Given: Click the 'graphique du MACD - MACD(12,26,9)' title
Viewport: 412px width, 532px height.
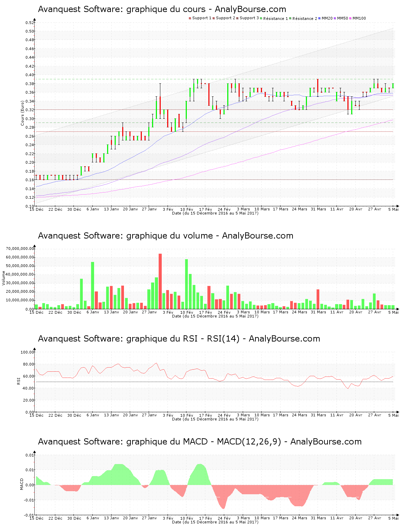Looking at the screenshot, I should [x=200, y=442].
